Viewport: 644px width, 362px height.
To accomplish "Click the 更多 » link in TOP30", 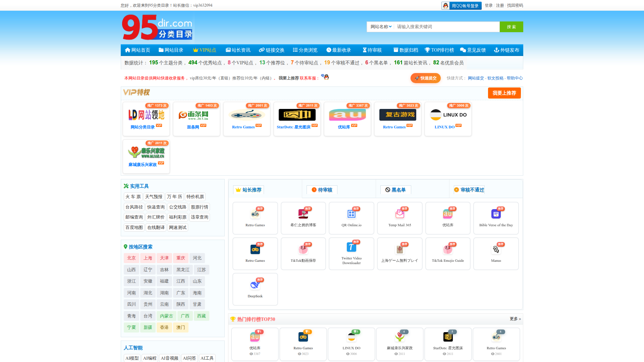I will [x=515, y=319].
